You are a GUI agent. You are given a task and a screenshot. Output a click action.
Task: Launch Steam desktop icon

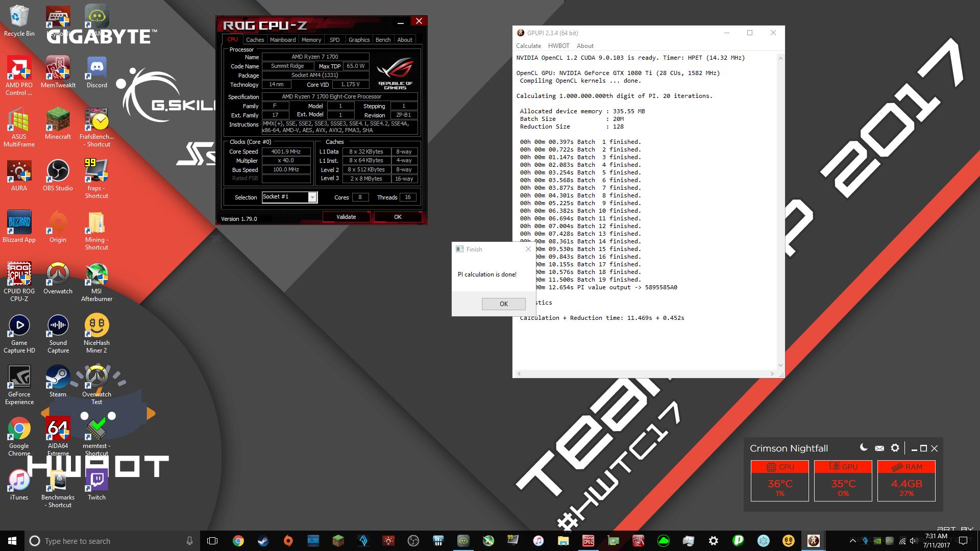tap(58, 381)
